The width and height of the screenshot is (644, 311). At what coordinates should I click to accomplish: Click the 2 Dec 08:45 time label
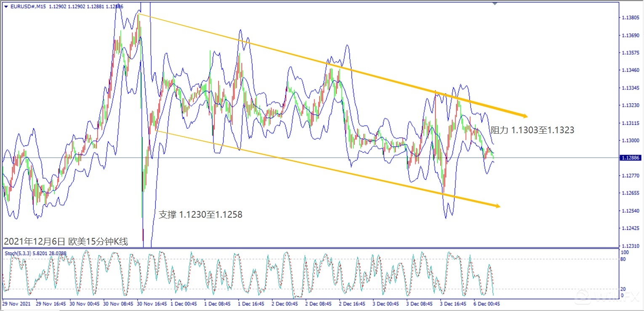[x=319, y=303]
